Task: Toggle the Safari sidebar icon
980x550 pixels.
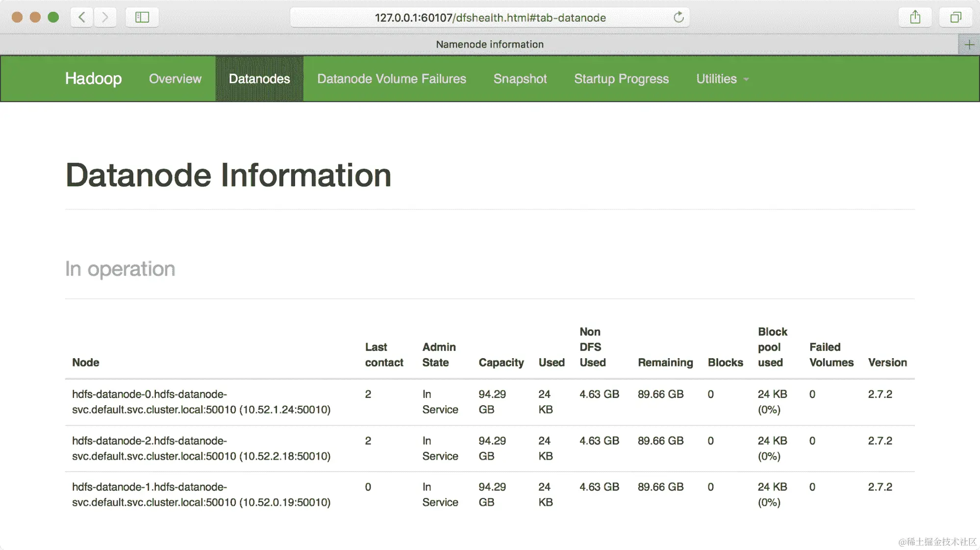Action: 142,17
